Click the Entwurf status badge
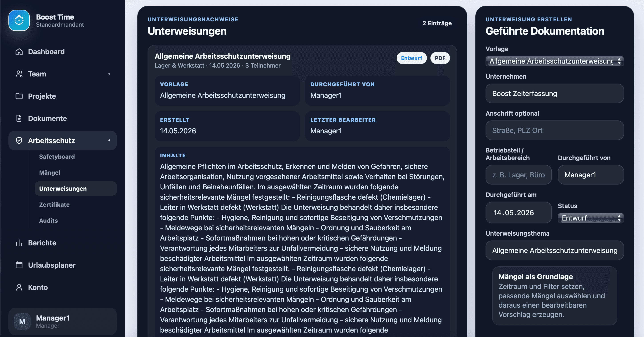The height and width of the screenshot is (337, 644). pos(412,58)
